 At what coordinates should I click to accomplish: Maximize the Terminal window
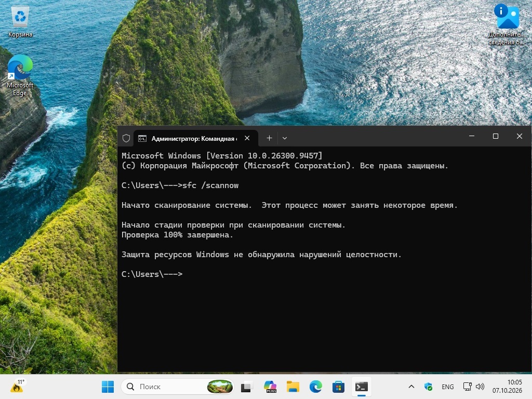pos(495,136)
